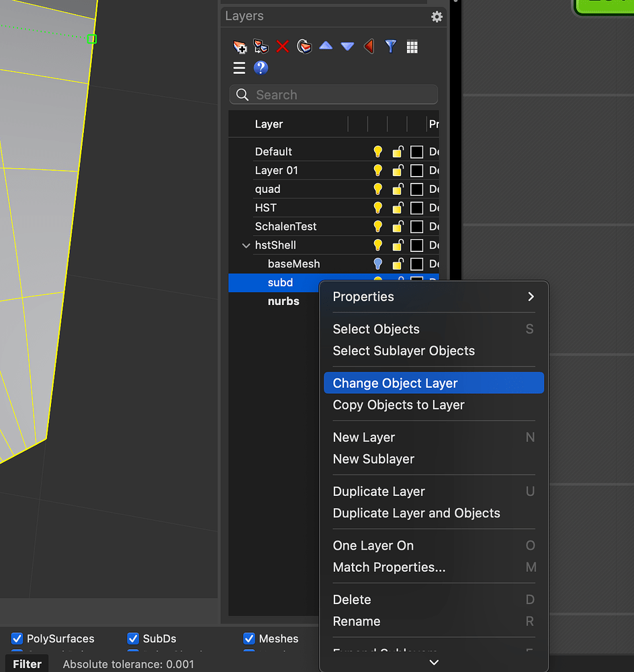Viewport: 634px width, 672px height.
Task: Click the New Sublayer toolbar icon
Action: (261, 47)
